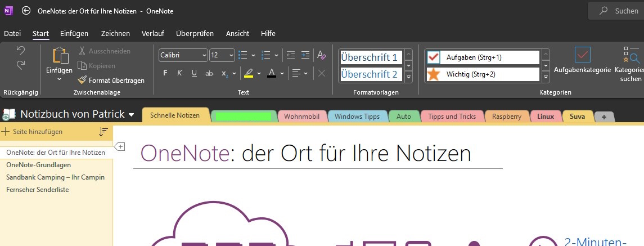Open Einfügen paste options arrow
Screen dimensions: 644x246
[59, 79]
